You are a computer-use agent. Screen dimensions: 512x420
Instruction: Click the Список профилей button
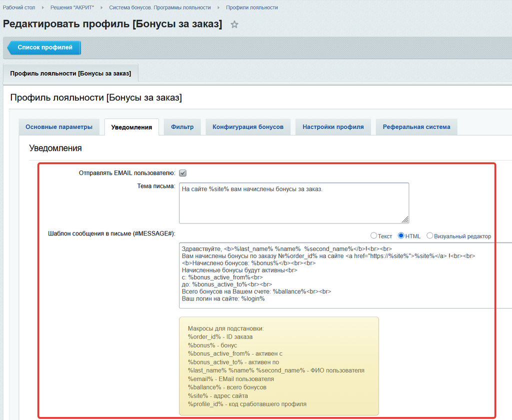pos(45,47)
